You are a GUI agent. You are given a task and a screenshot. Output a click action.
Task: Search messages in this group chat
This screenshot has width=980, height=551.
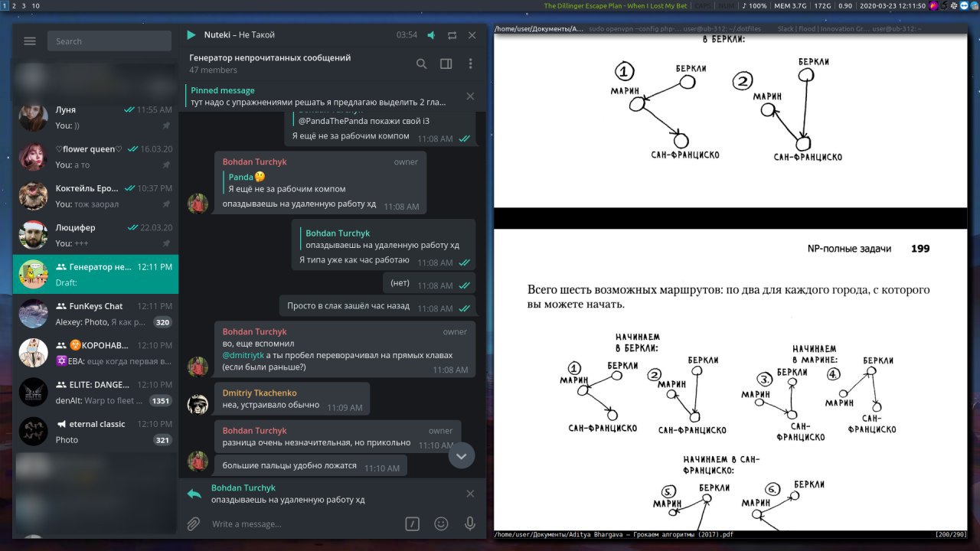click(x=421, y=64)
